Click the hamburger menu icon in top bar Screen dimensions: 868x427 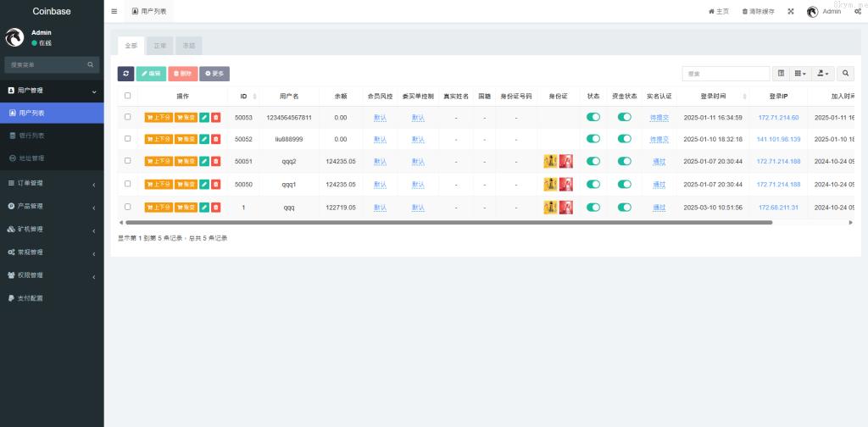click(x=114, y=12)
